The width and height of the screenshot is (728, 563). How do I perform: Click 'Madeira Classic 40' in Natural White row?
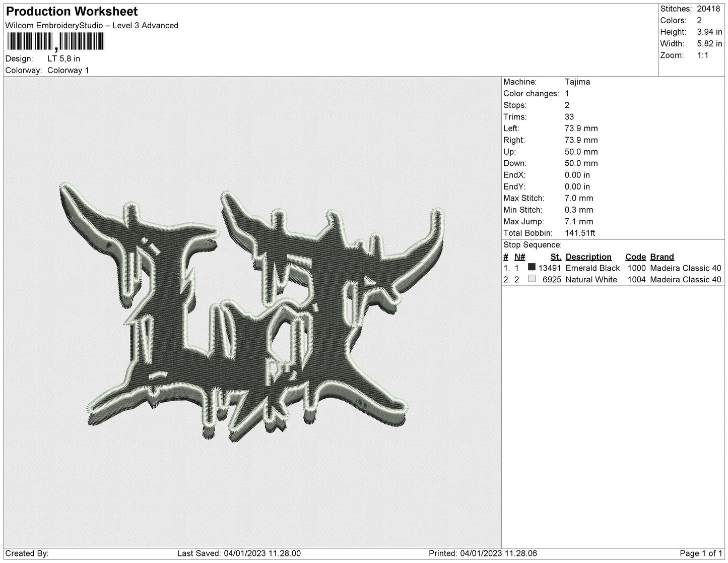pos(686,279)
